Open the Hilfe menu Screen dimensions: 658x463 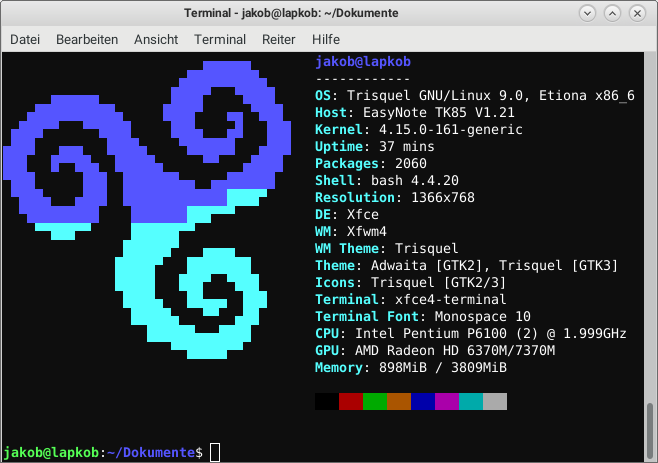(326, 39)
